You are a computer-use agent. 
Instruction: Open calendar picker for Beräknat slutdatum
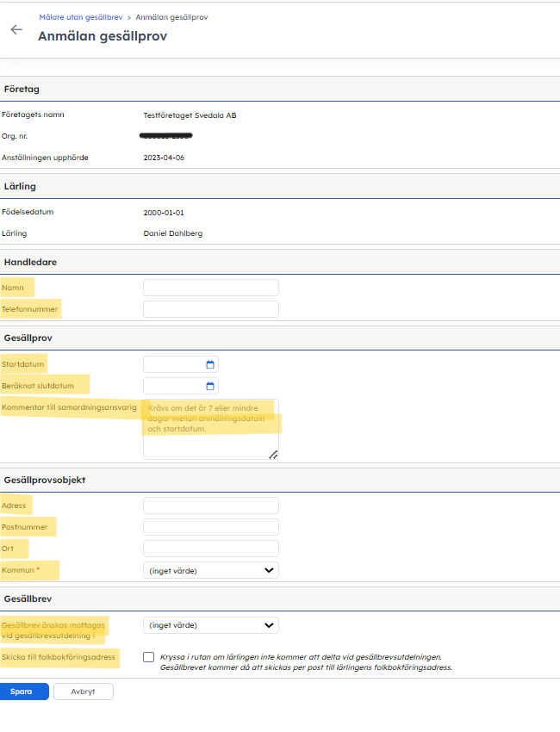(209, 386)
